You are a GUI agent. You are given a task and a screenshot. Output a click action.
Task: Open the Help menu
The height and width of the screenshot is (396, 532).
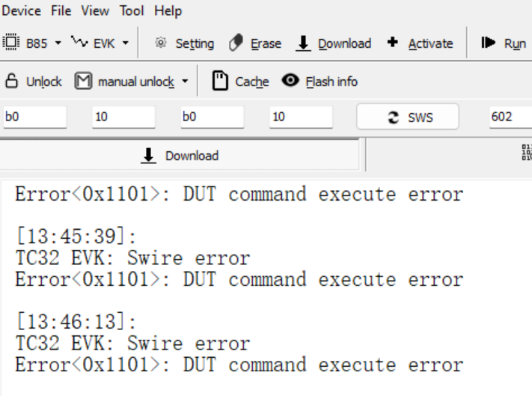point(168,11)
